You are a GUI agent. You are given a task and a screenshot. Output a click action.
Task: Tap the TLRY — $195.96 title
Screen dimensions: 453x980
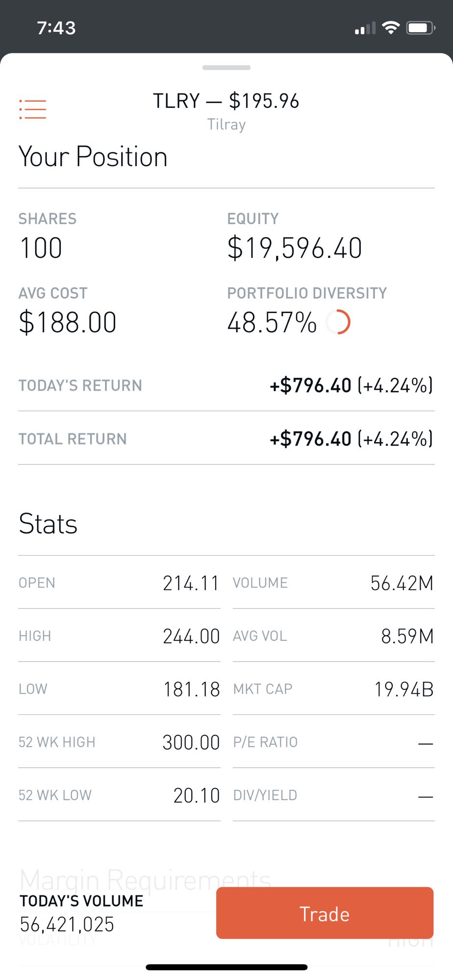pos(226,101)
